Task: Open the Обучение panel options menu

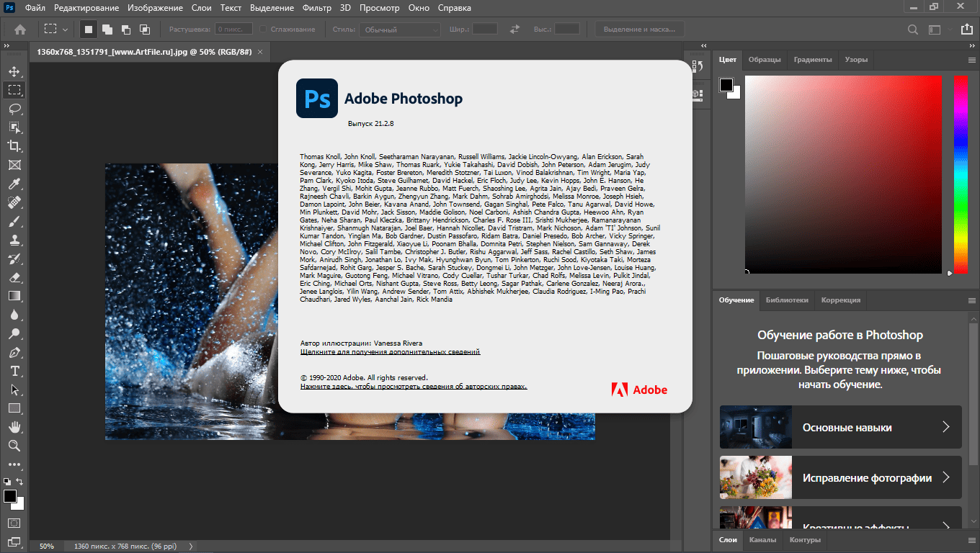Action: click(x=971, y=301)
